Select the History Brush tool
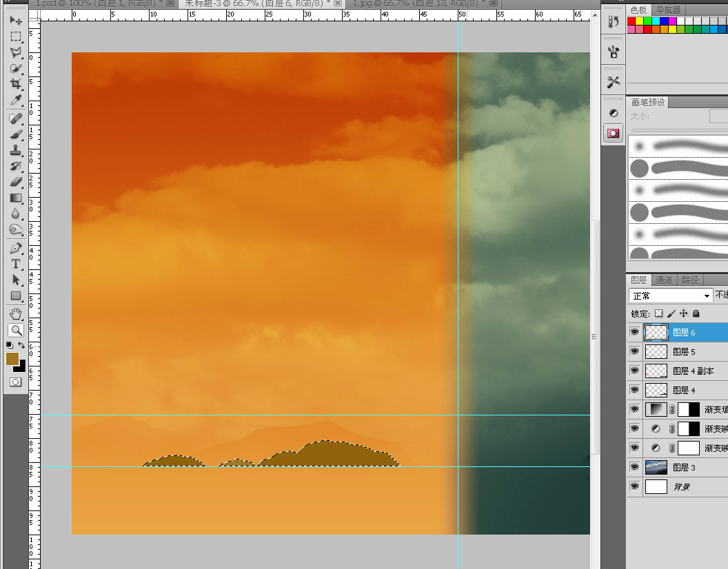 (x=16, y=166)
